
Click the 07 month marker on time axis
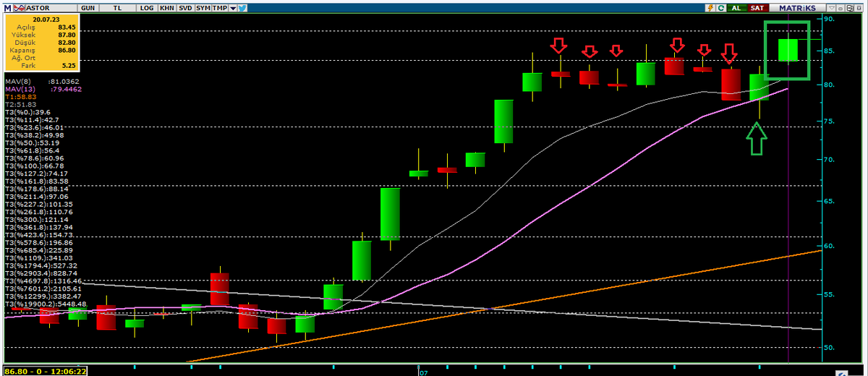coord(425,372)
